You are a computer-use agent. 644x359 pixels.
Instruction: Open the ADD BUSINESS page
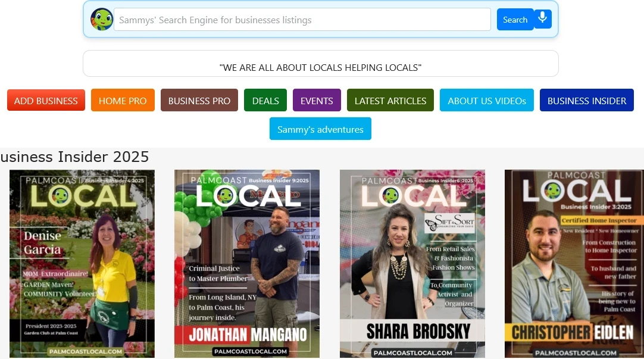click(46, 100)
